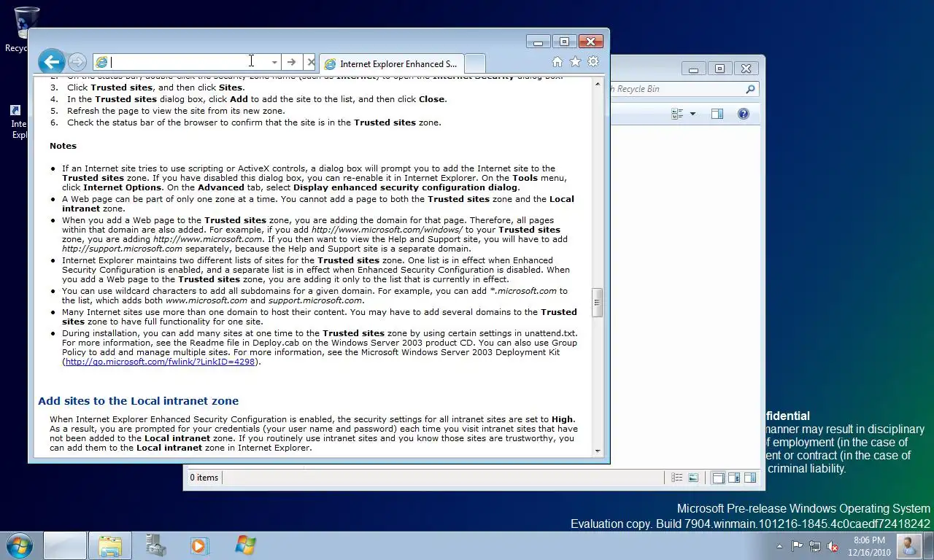Minimize the Internet Explorer window
Screen dimensions: 934x560
pyautogui.click(x=538, y=42)
